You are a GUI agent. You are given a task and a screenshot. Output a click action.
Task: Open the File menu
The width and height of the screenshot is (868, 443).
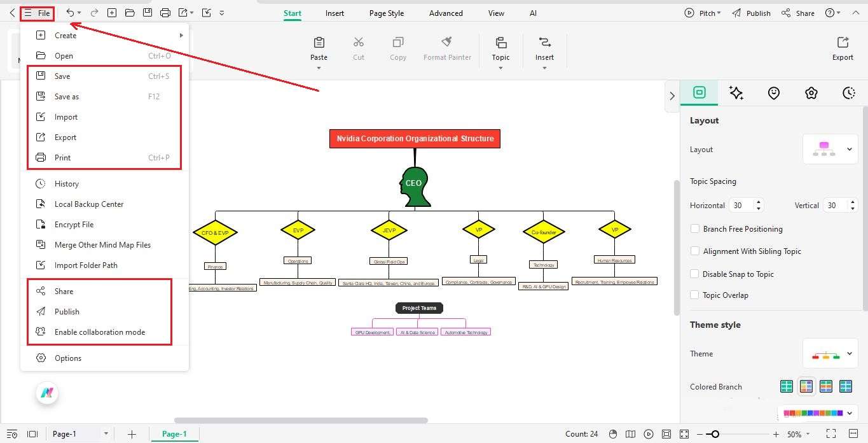[37, 13]
